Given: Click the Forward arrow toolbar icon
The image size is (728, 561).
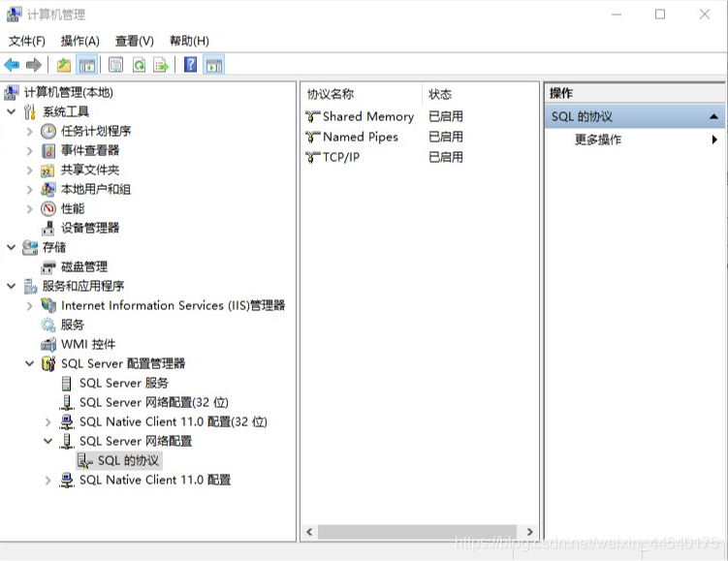Looking at the screenshot, I should pos(33,65).
